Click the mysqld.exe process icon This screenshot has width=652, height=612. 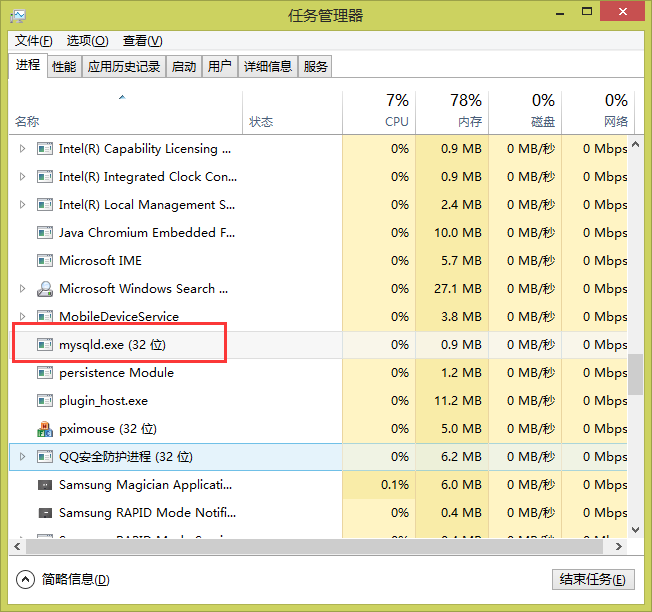click(x=45, y=345)
